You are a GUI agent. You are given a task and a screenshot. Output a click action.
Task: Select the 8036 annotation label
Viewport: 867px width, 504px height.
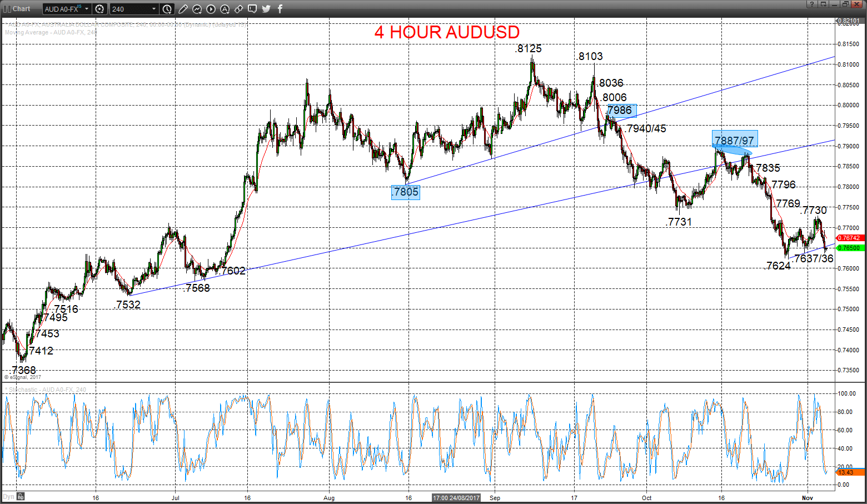pyautogui.click(x=611, y=83)
